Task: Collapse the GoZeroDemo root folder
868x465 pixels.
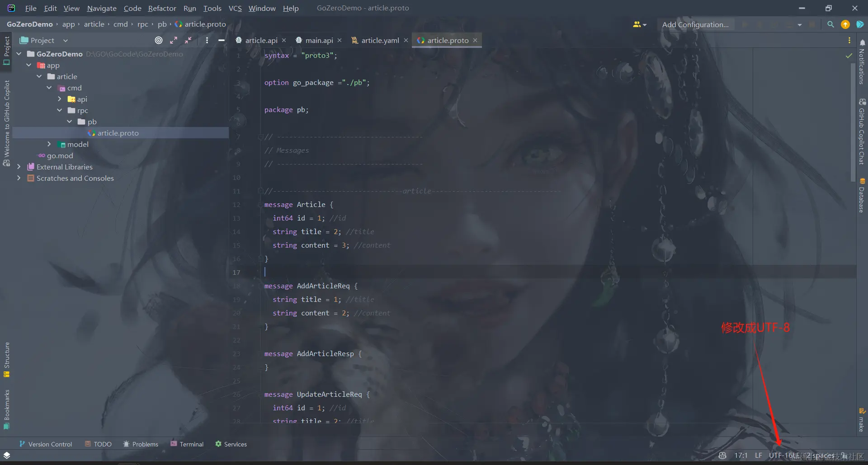Action: [19, 54]
